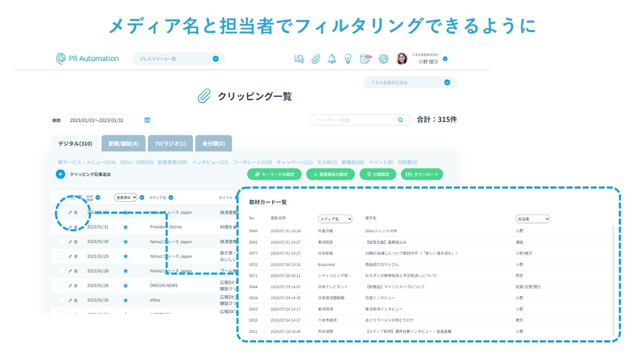Open the notifications bell

[x=332, y=59]
